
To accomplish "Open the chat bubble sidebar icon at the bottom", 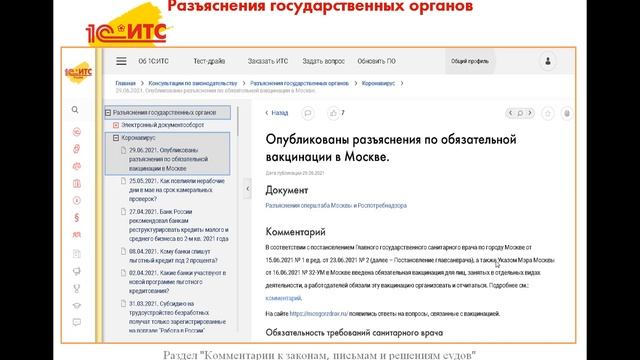I will (x=76, y=322).
